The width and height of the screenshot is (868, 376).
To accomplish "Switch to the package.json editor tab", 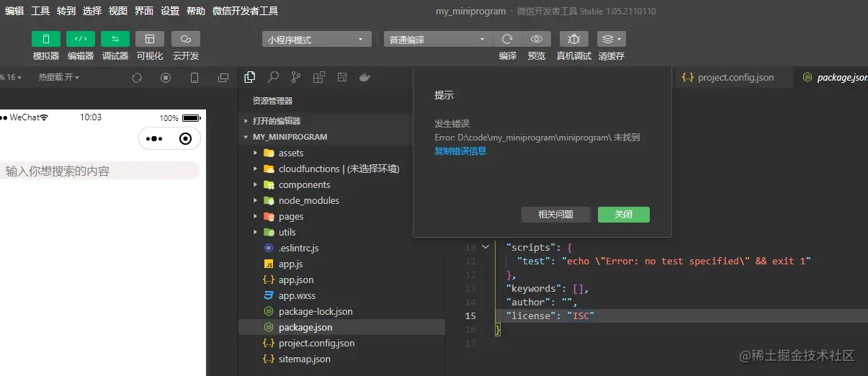I will (832, 77).
